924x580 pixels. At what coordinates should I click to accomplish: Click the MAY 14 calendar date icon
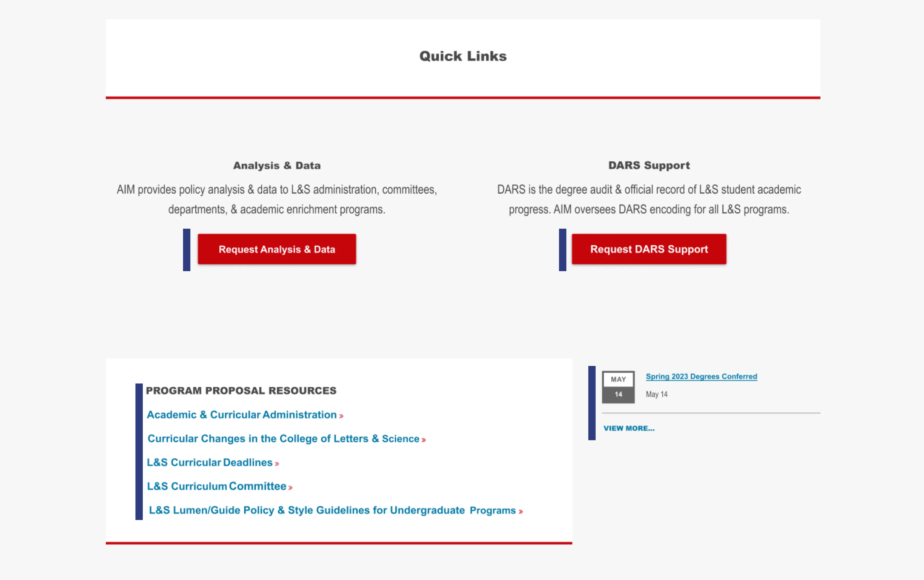point(618,387)
